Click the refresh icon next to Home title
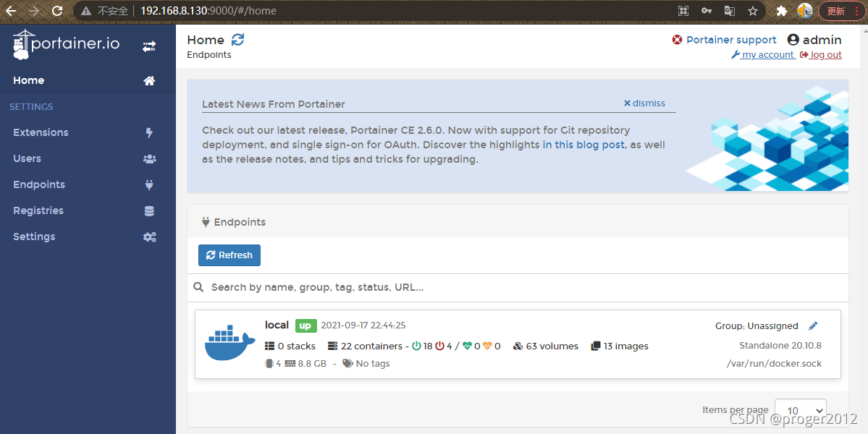The height and width of the screenshot is (434, 868). click(237, 40)
